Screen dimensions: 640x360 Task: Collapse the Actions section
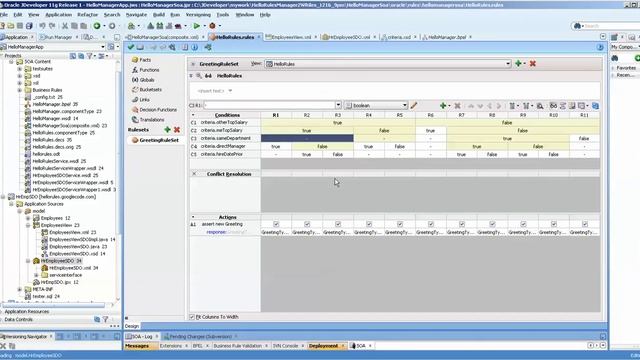193,217
